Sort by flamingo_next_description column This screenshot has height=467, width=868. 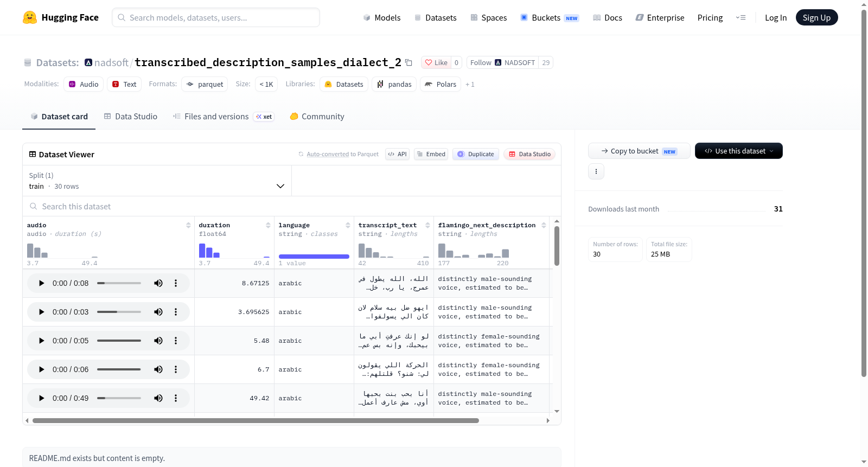coord(544,225)
